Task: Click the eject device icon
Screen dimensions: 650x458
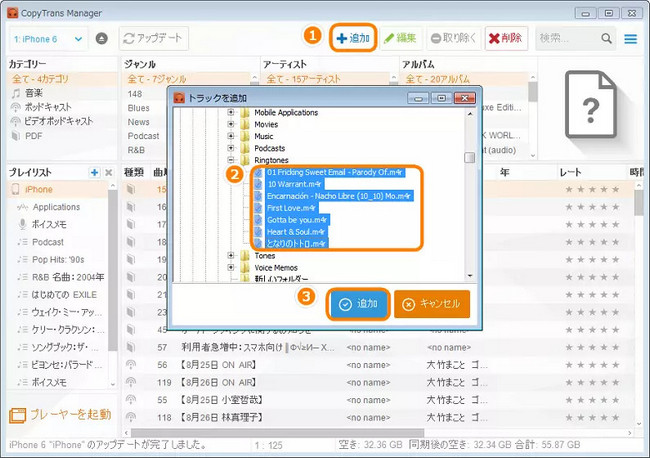Action: [x=102, y=39]
